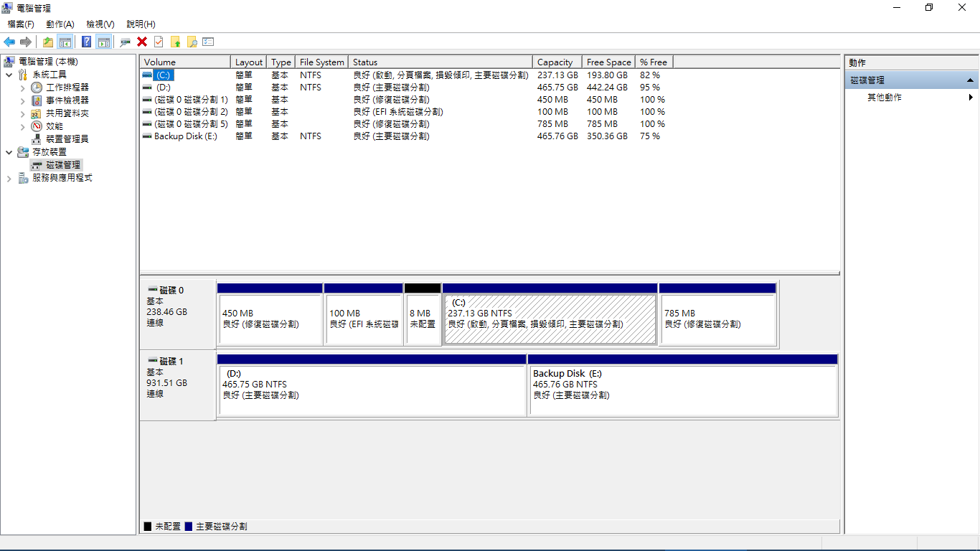Expand the 共用資料夾 tree node
This screenshot has height=551, width=980.
point(22,113)
